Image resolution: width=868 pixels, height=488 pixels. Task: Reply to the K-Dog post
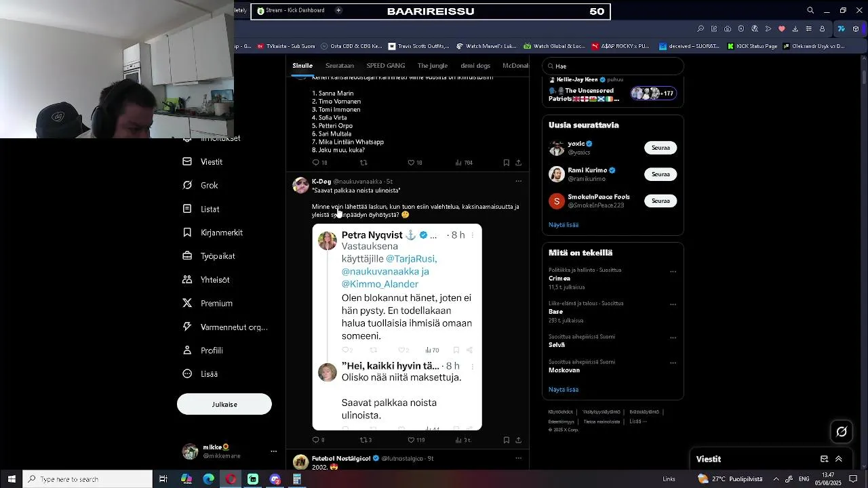click(x=315, y=440)
